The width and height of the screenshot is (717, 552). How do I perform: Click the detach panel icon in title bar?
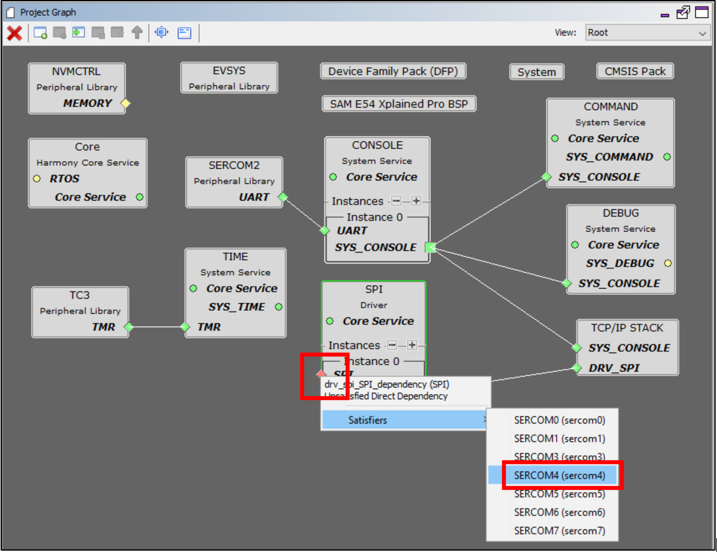click(x=683, y=12)
